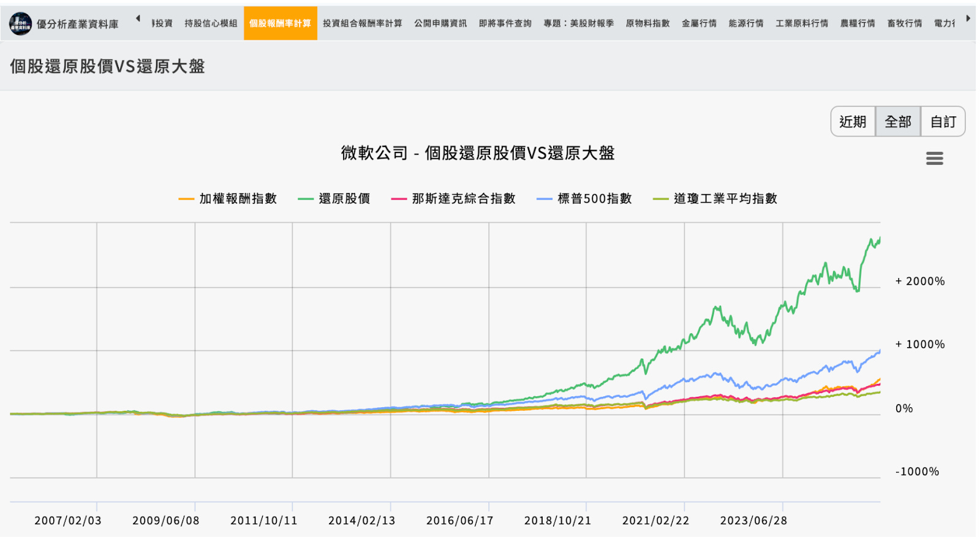Toggle 那斯達克綜合指數 series in legend
This screenshot has height=537, width=980.
(x=454, y=198)
